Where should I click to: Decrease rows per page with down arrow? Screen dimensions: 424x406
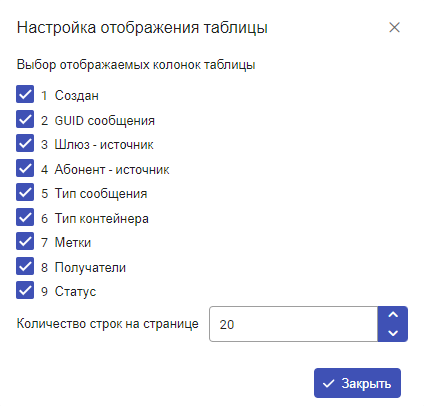[x=393, y=333]
